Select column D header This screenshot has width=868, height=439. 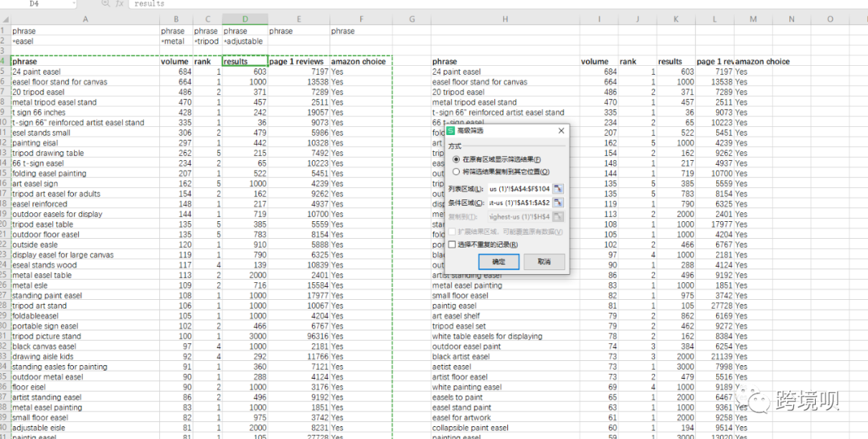coord(244,18)
